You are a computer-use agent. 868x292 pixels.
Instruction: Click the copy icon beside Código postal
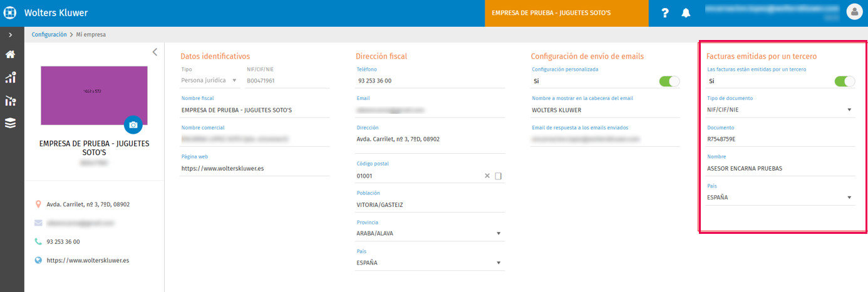coord(499,176)
